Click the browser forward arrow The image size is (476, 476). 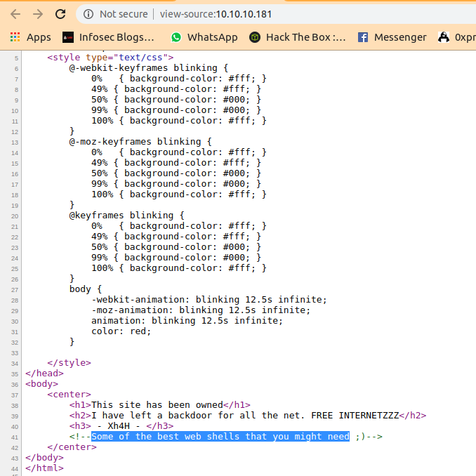38,14
